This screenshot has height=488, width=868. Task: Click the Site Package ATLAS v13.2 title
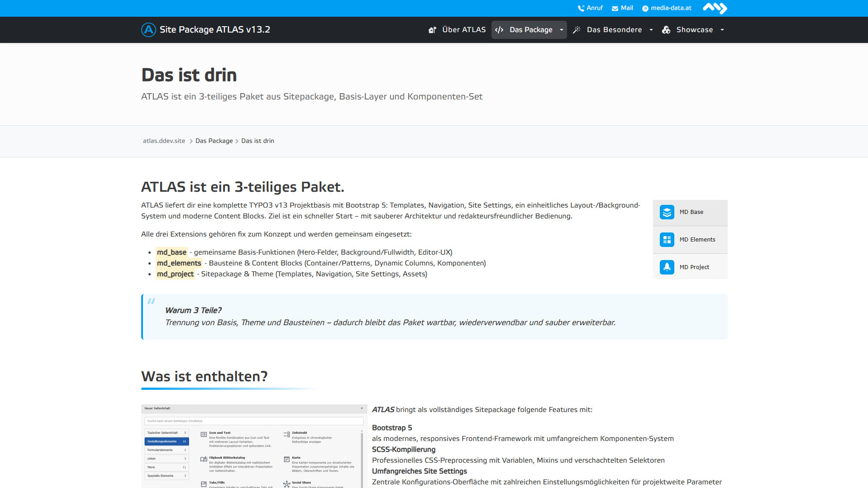pos(215,30)
